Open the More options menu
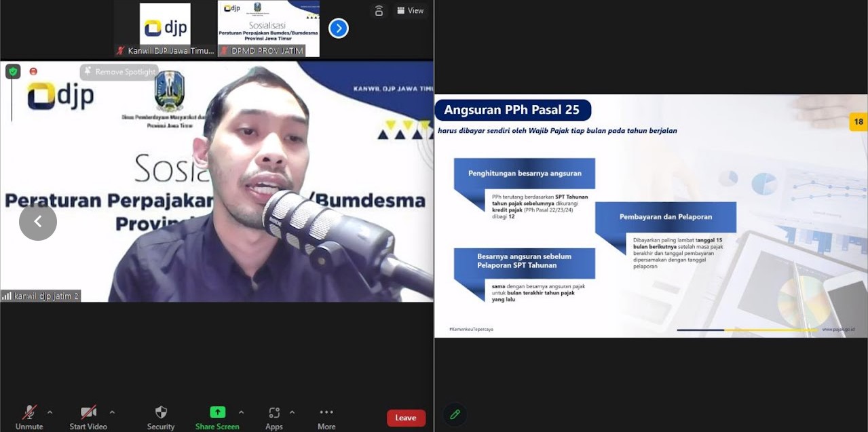This screenshot has width=868, height=432. [326, 413]
